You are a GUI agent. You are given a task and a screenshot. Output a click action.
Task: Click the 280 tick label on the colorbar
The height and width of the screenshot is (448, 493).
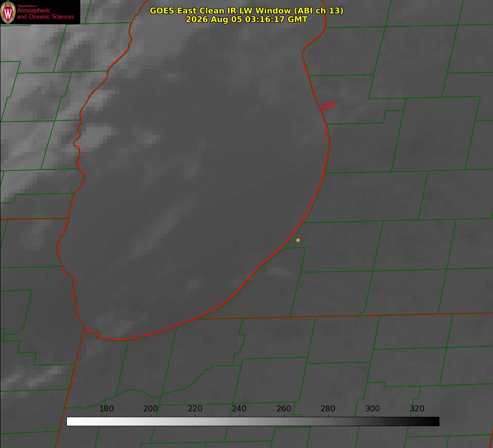tap(328, 408)
